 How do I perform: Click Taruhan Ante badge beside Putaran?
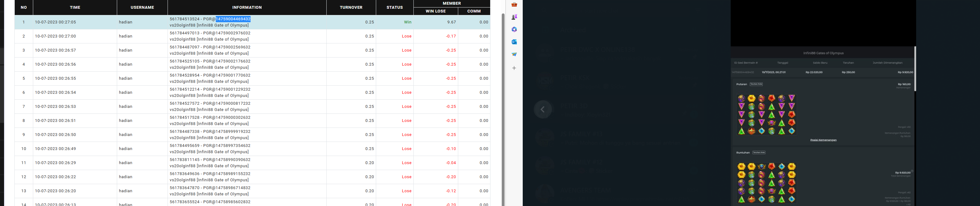coord(756,84)
